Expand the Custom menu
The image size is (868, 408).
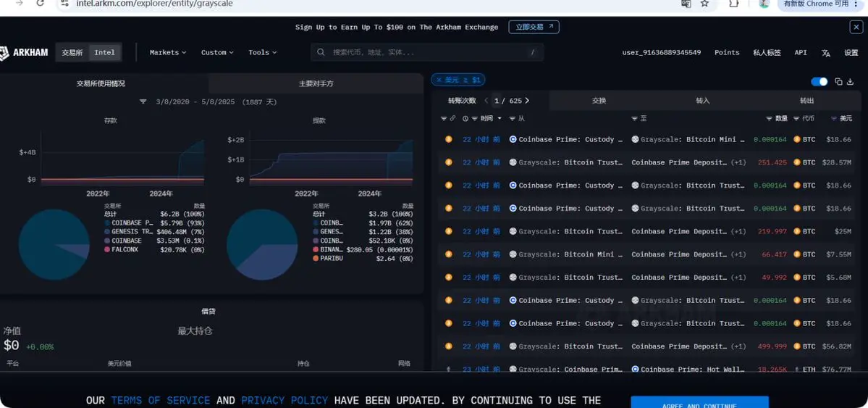[x=217, y=53]
